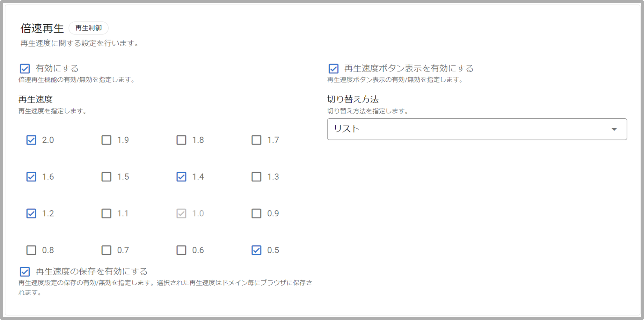Tick the 1.5 speed checkbox

pyautogui.click(x=106, y=177)
